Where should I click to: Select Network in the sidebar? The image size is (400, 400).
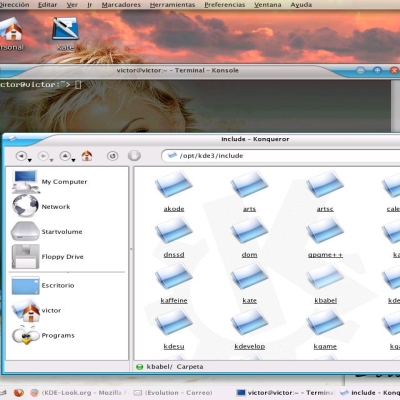tap(42, 206)
